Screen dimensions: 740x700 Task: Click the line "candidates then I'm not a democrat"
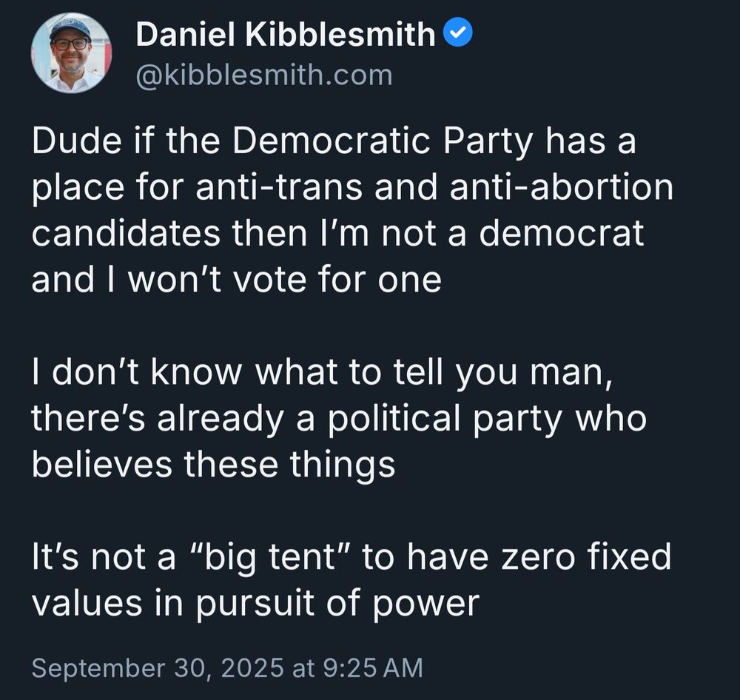tap(338, 233)
